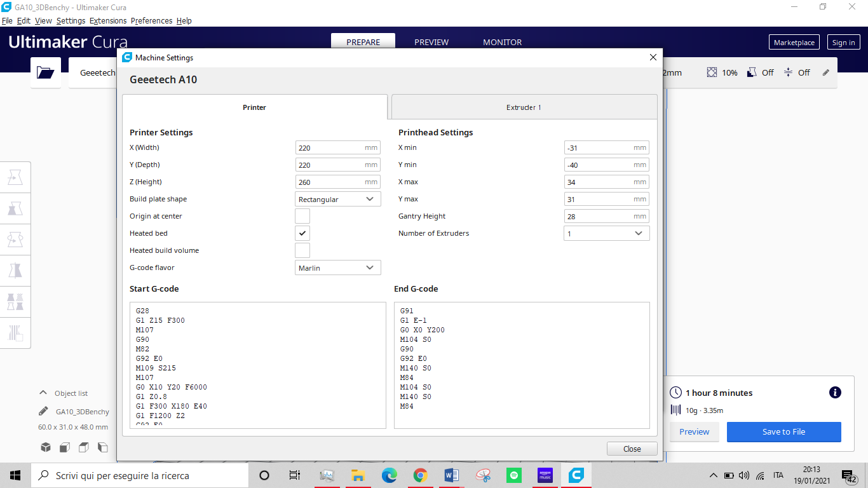Click the open file folder icon
The image size is (868, 488).
46,72
